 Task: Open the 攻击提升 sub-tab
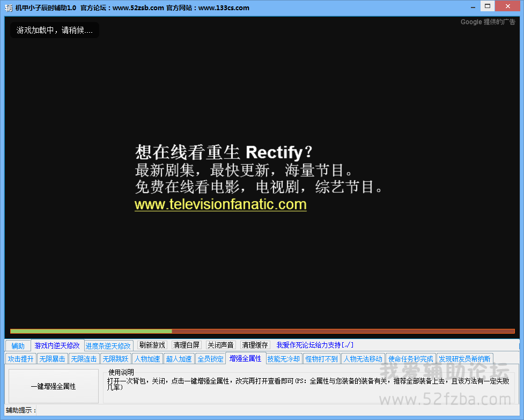[x=21, y=359]
